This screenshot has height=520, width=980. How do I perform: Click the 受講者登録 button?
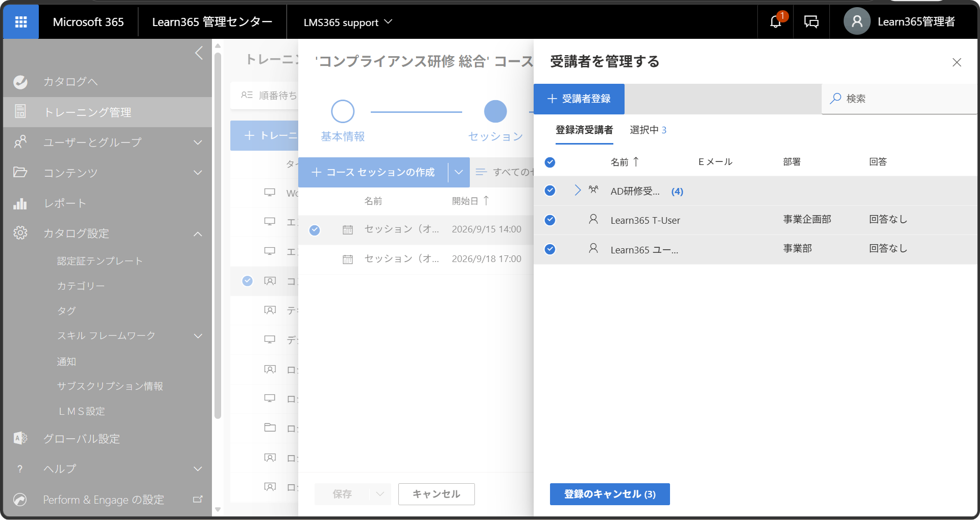(579, 99)
